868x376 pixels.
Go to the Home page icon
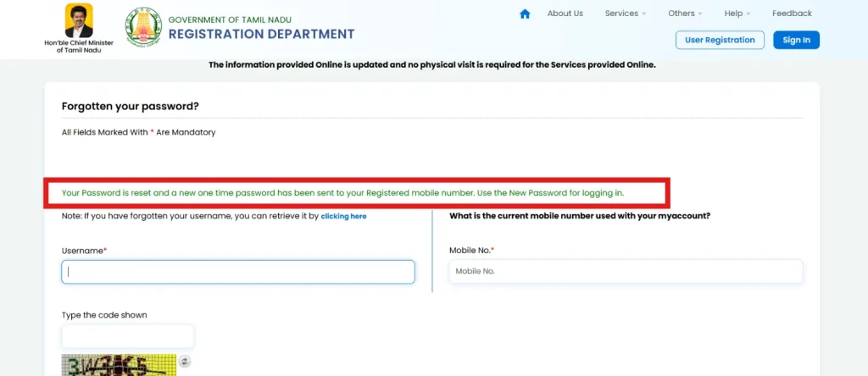click(x=525, y=14)
